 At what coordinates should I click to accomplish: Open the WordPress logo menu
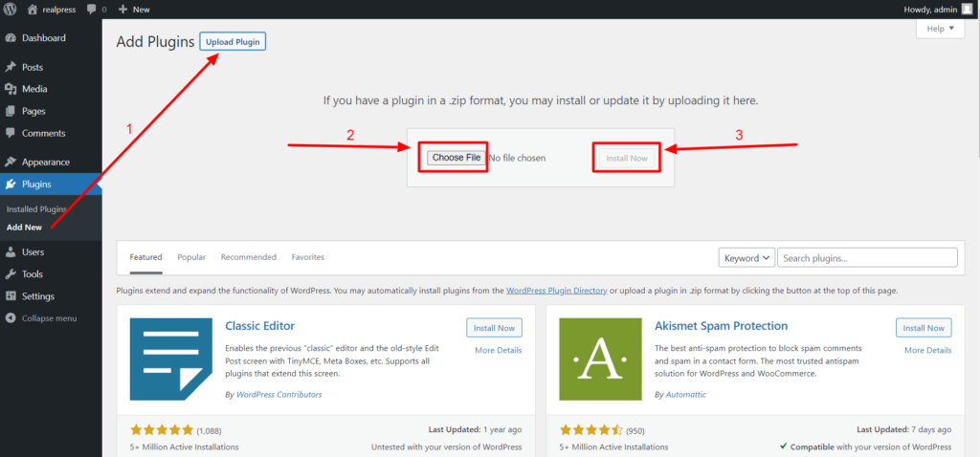[x=10, y=10]
